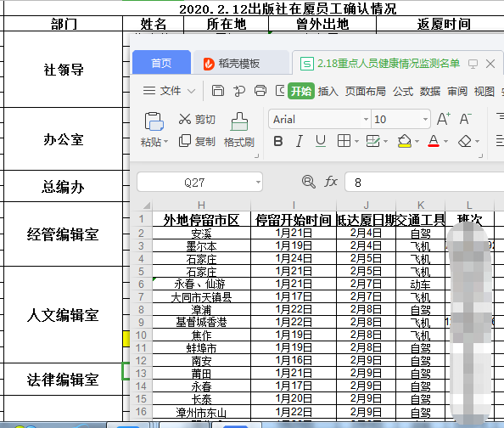This screenshot has width=504, height=428.
Task: Expand the Paste (粘贴) dropdown arrow
Action: point(165,142)
